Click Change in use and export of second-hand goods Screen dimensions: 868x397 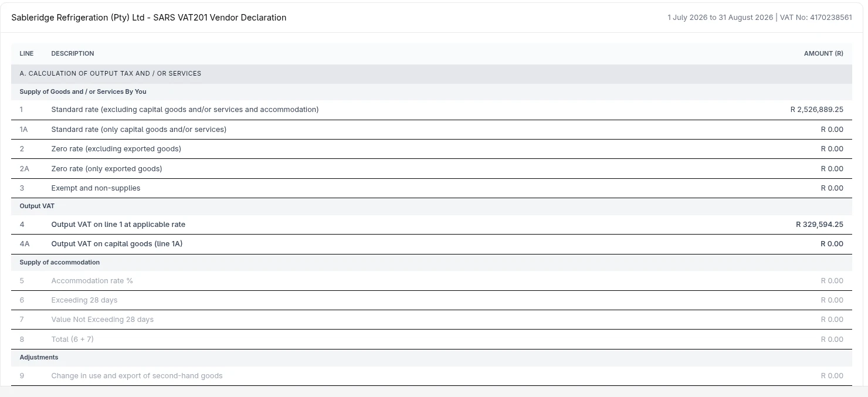(x=137, y=376)
